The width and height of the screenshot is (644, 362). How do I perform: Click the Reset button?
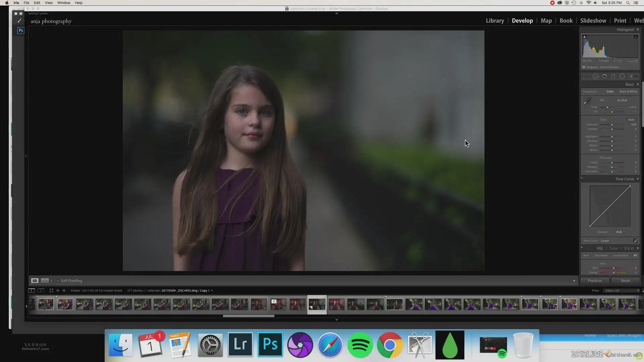coord(625,281)
